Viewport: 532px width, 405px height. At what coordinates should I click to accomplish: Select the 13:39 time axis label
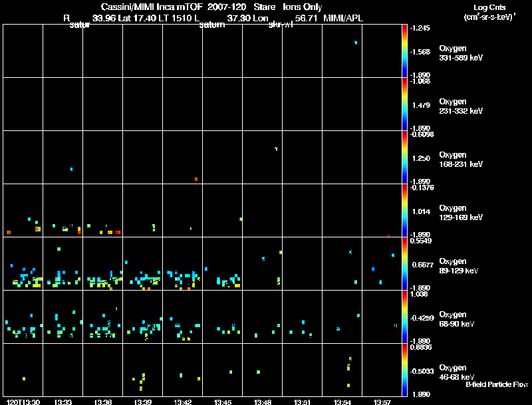tap(143, 401)
